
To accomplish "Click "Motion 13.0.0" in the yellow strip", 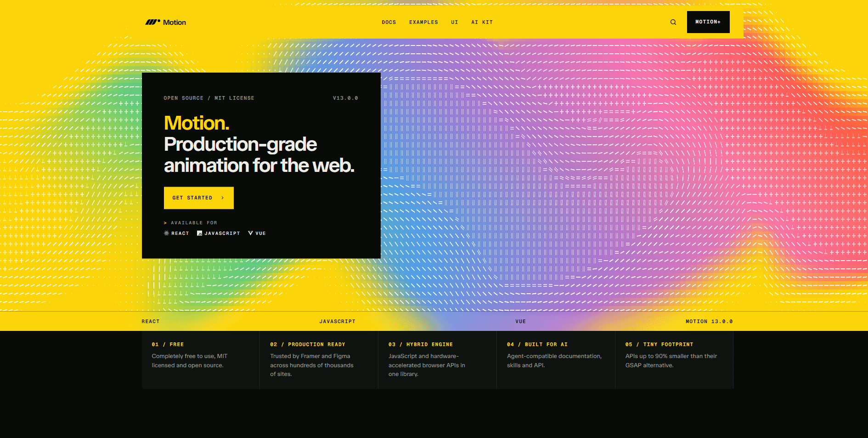I will [x=709, y=322].
